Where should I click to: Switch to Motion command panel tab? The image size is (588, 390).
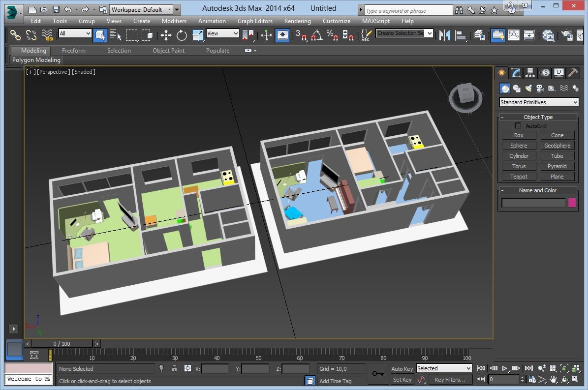coord(545,73)
